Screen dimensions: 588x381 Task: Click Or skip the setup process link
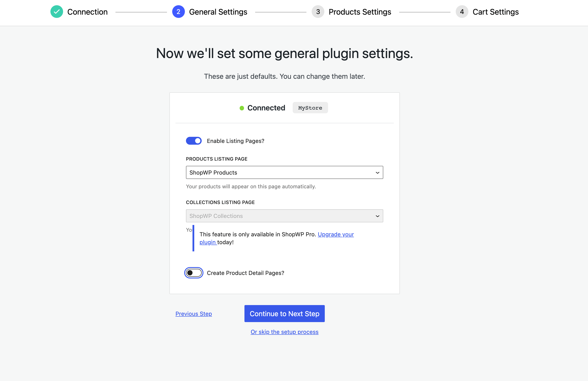click(284, 332)
